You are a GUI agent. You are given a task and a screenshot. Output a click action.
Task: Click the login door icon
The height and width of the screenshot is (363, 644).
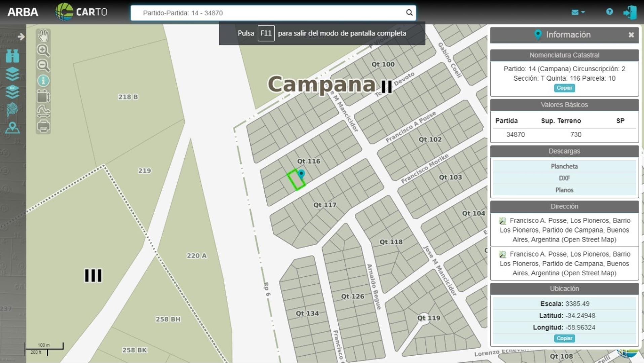(x=630, y=12)
